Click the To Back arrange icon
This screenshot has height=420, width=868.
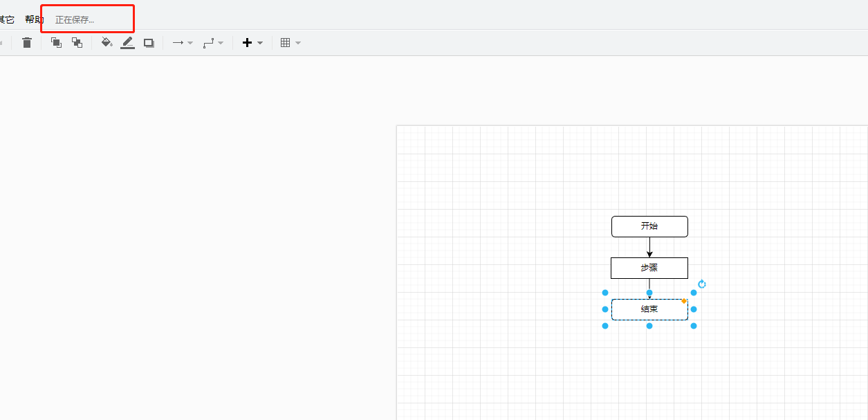point(77,43)
